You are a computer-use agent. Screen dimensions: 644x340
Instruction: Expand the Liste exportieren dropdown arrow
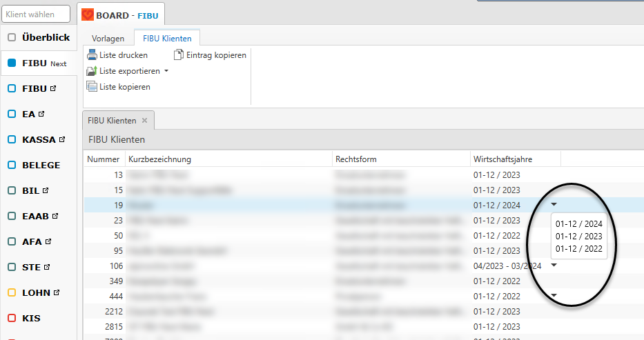coord(166,71)
